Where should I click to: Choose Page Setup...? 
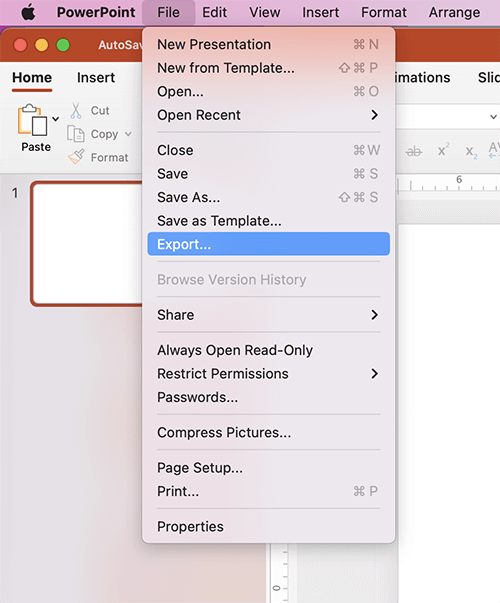pos(268,468)
